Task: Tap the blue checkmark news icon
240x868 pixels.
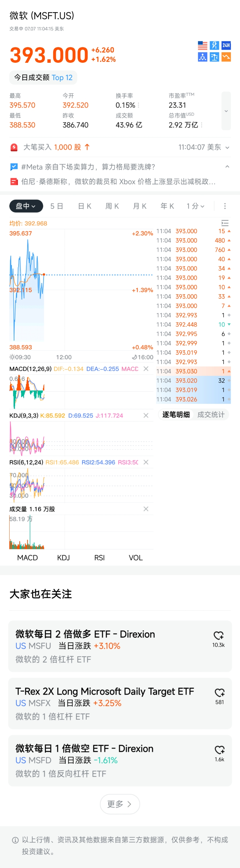Action: click(14, 167)
